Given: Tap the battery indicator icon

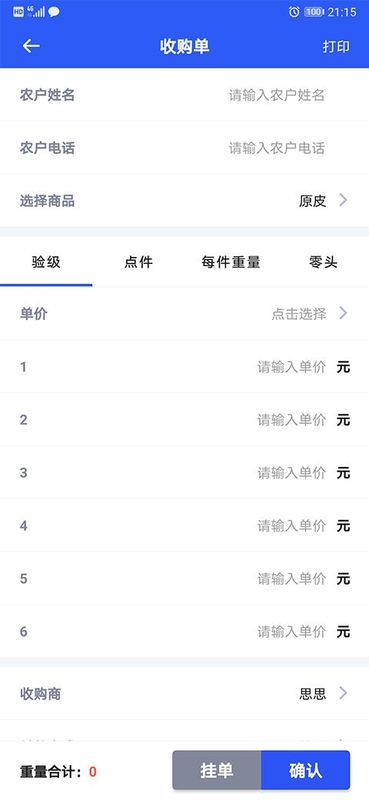Looking at the screenshot, I should point(314,12).
